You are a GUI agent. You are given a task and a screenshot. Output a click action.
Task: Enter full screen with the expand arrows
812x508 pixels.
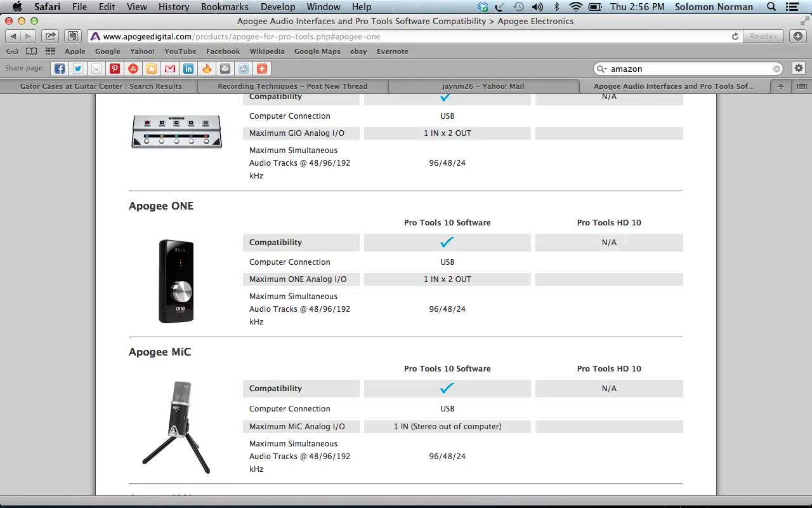(x=803, y=21)
